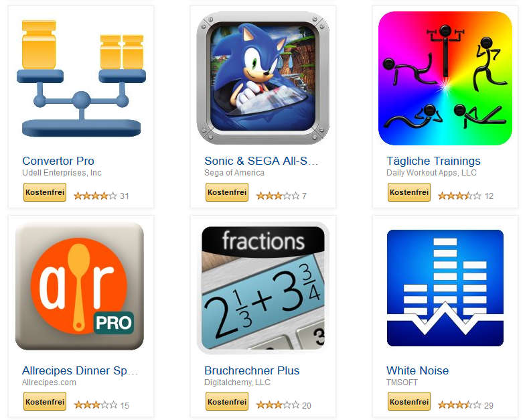
Task: View Bruchrechner Plus's 20 star ratings
Action: click(284, 405)
